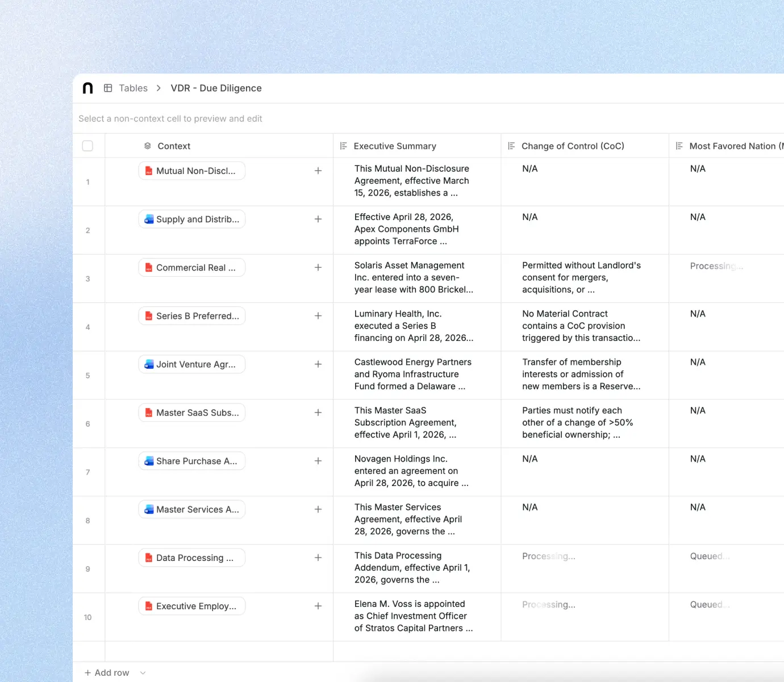This screenshot has height=682, width=784.
Task: Open the Supply and Distrib... document chip
Action: tap(192, 219)
